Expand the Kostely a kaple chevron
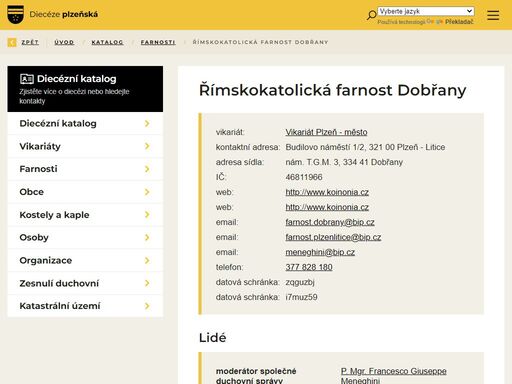 point(147,215)
